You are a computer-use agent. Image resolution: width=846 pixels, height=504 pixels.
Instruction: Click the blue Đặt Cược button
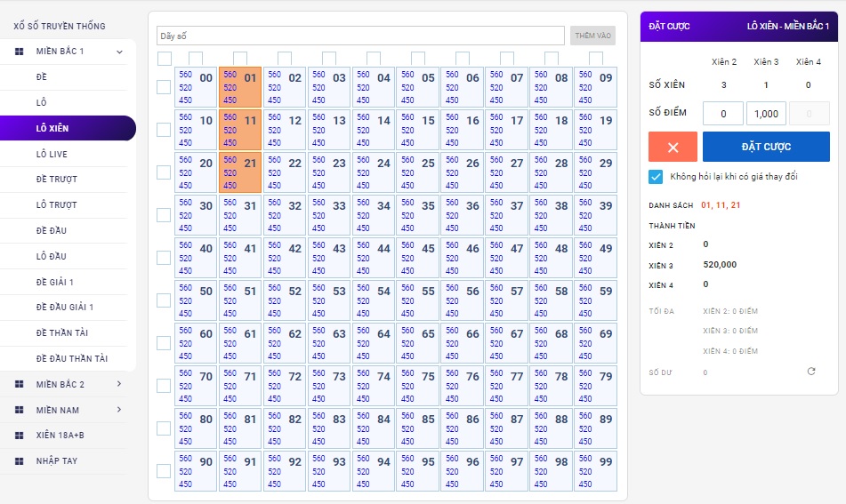[766, 147]
